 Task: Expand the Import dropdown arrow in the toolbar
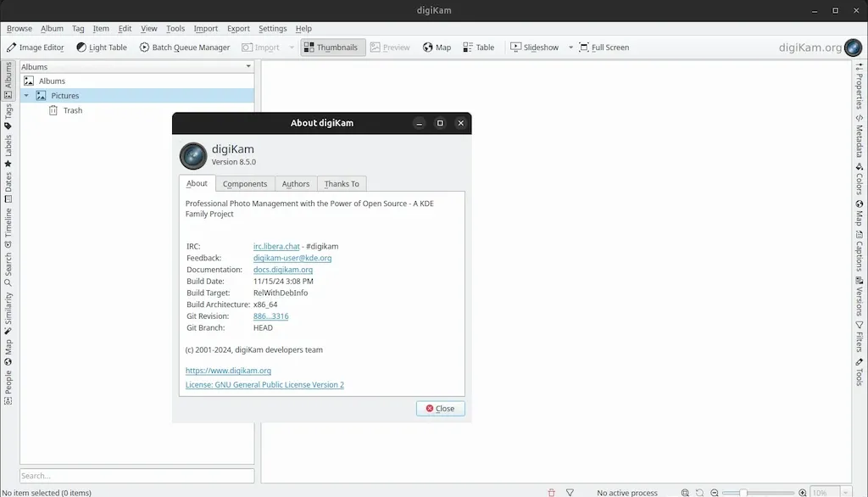click(292, 47)
